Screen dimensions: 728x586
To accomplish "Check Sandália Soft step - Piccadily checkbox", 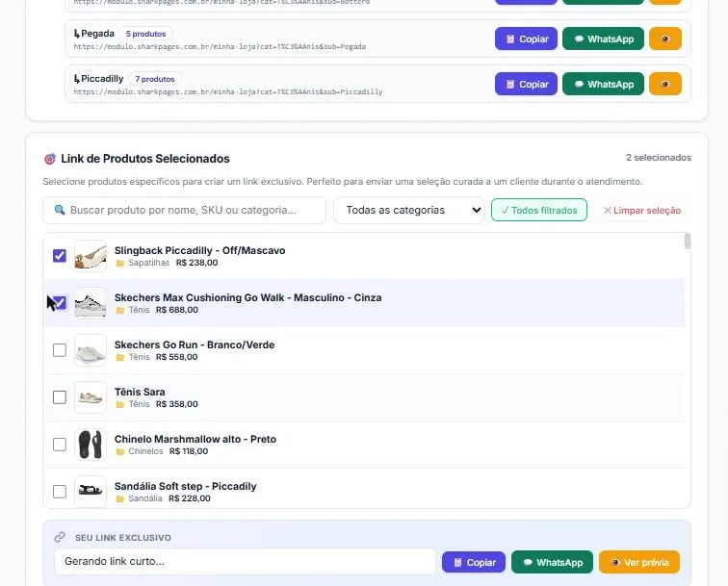I will coord(60,492).
